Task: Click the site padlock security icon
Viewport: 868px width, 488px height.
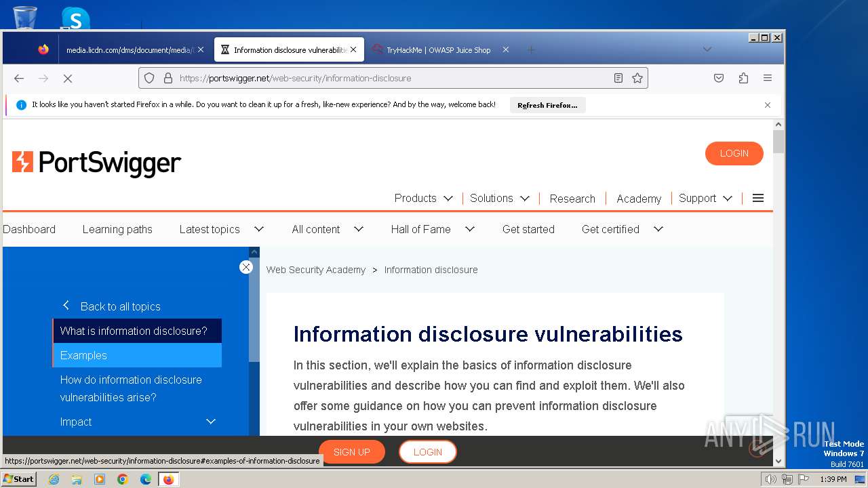Action: (x=168, y=78)
